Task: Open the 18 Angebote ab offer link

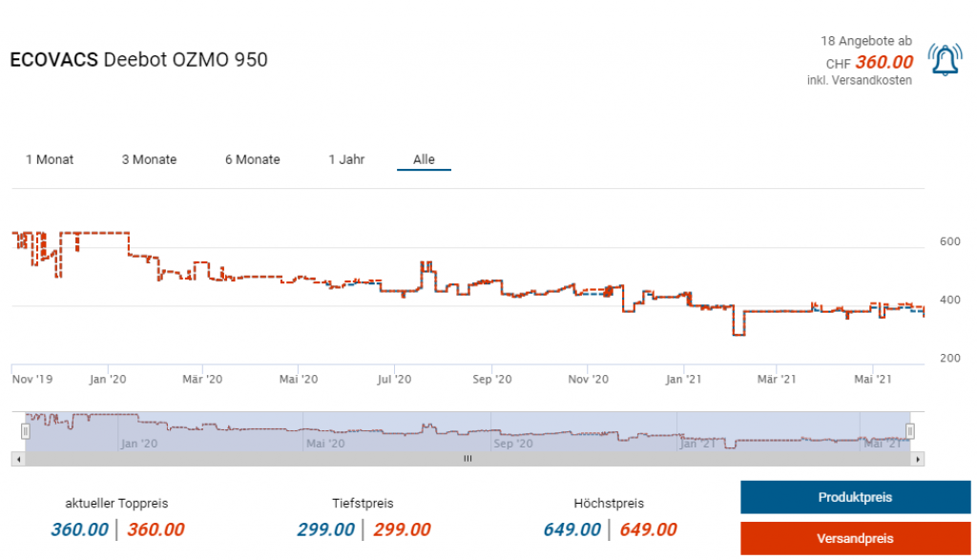Action: 865,41
